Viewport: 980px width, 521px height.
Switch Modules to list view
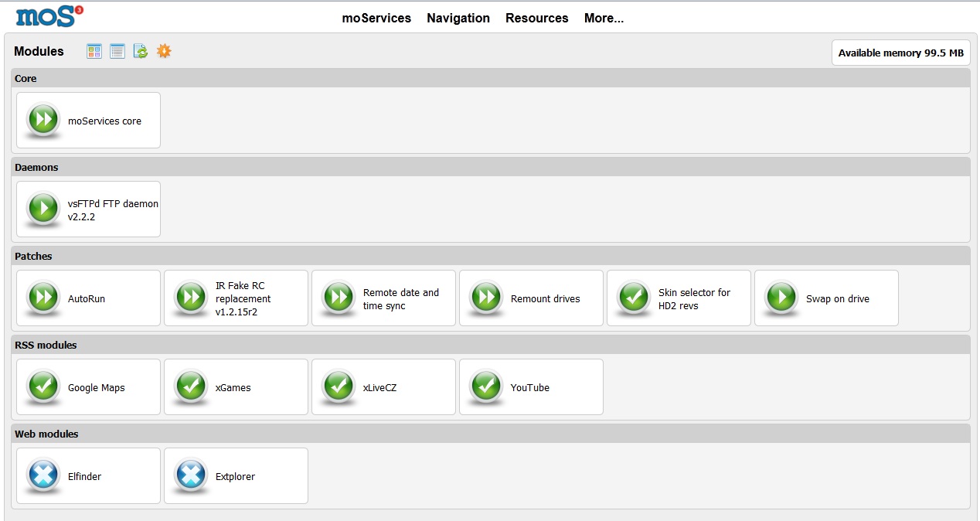coord(117,51)
